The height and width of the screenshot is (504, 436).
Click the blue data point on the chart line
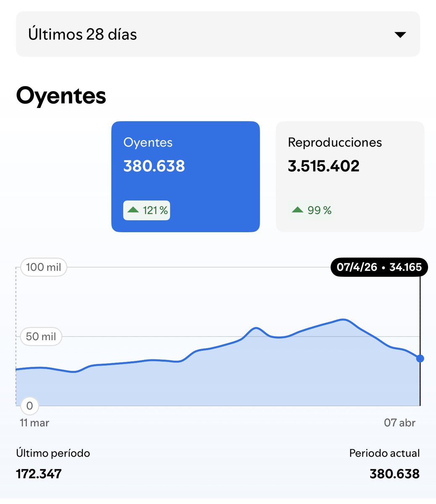(x=420, y=358)
